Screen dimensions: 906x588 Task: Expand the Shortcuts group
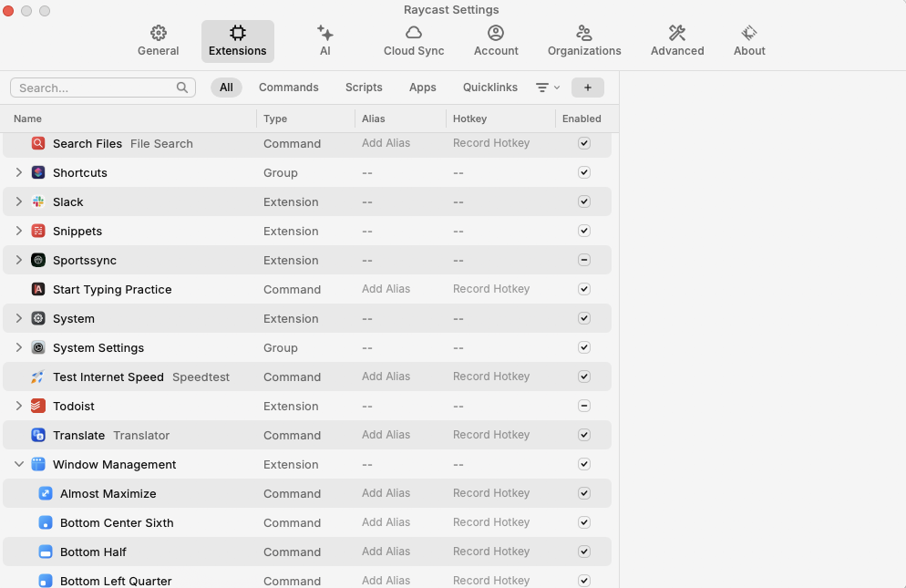click(x=18, y=172)
